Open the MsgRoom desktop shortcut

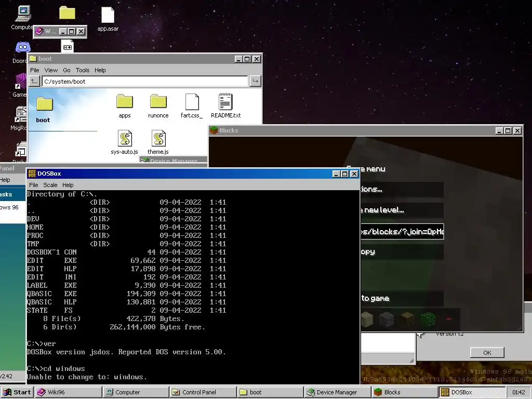coord(20,118)
